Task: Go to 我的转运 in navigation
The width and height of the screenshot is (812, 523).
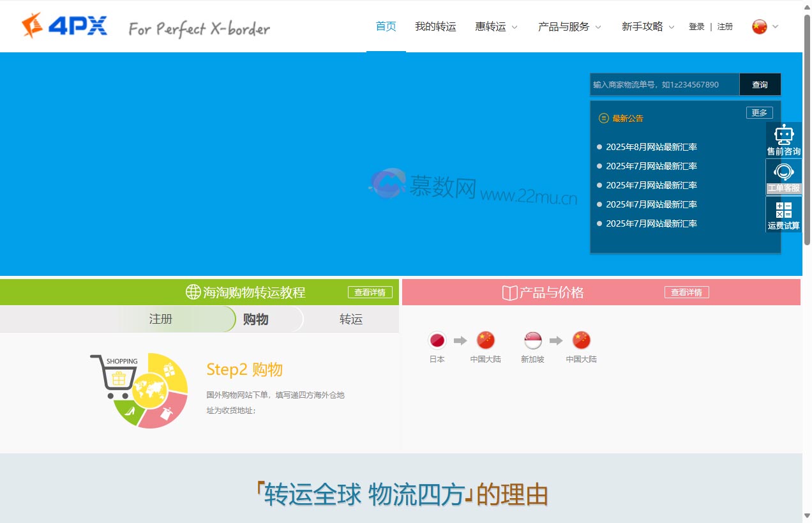Action: tap(435, 27)
